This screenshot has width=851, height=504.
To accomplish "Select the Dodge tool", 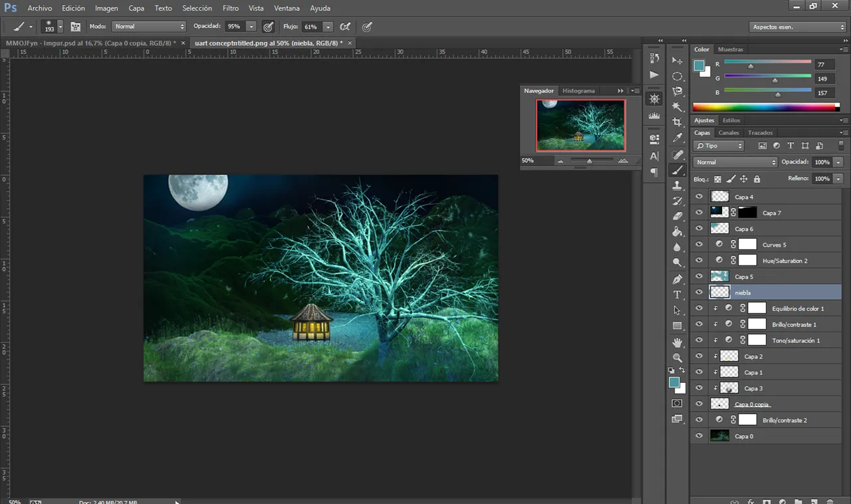I will pos(677,263).
